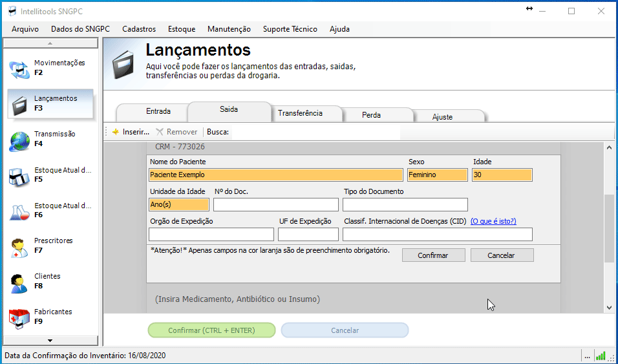Screen dimensions: 618x364
Task: Open the 'O que é isto?' link
Action: (x=493, y=221)
